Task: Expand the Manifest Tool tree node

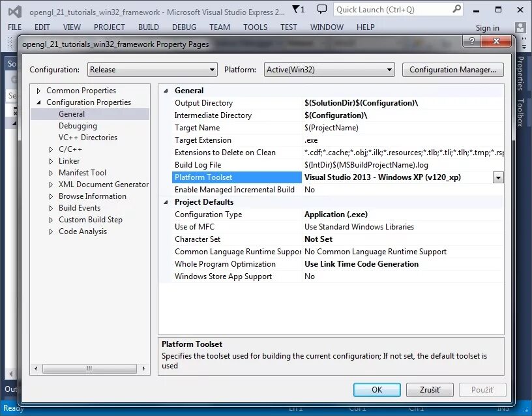Action: pyautogui.click(x=51, y=173)
